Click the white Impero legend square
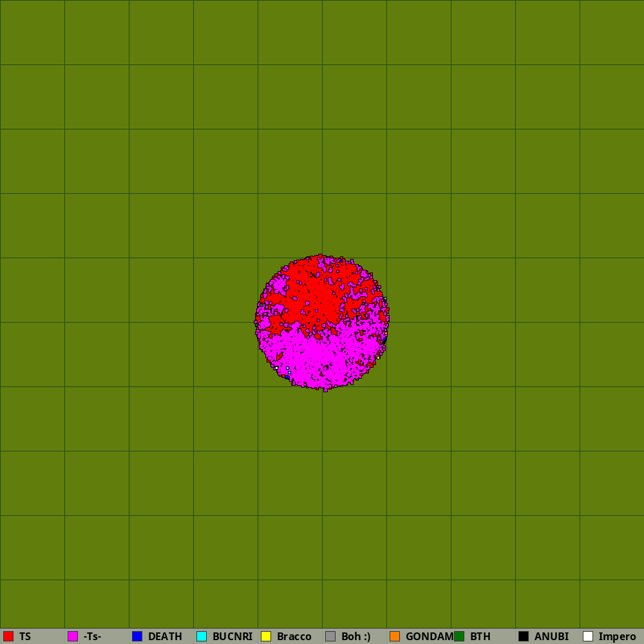 click(588, 636)
